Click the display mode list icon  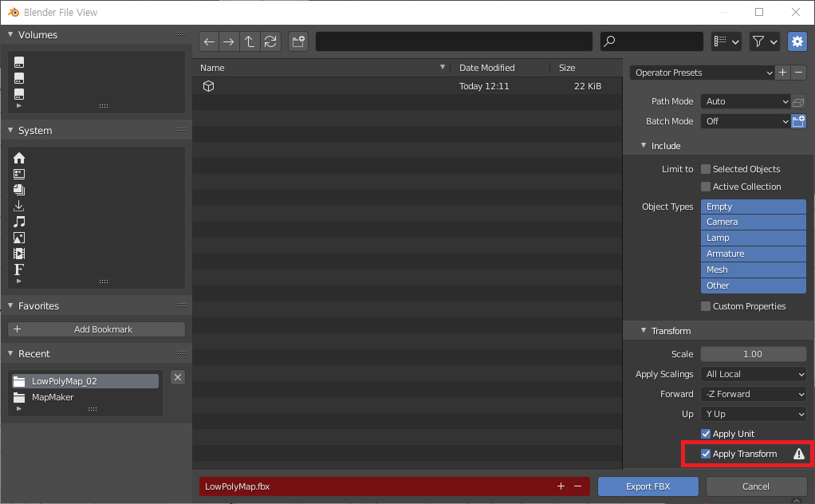pos(720,41)
